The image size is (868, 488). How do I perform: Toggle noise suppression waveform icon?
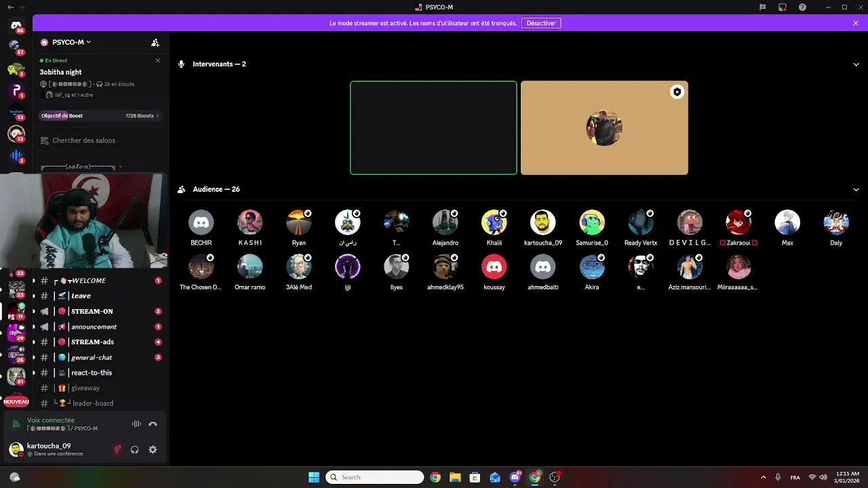pyautogui.click(x=136, y=424)
